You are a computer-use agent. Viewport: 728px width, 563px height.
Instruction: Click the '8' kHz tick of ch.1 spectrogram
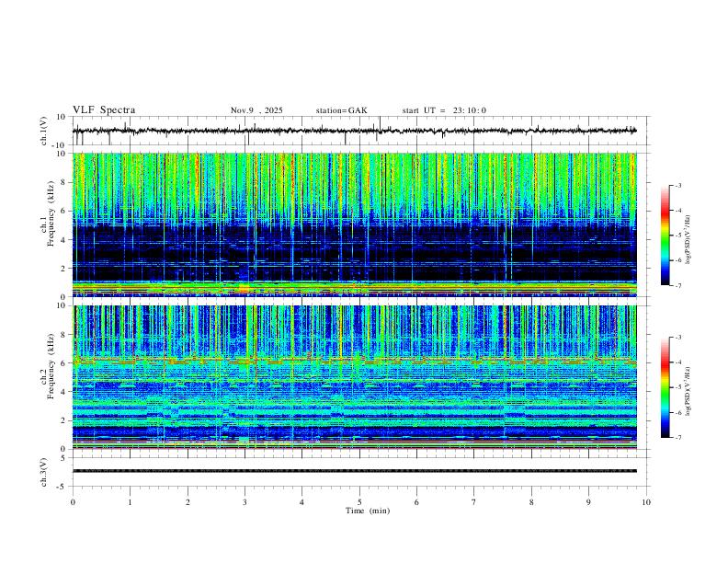click(x=63, y=182)
